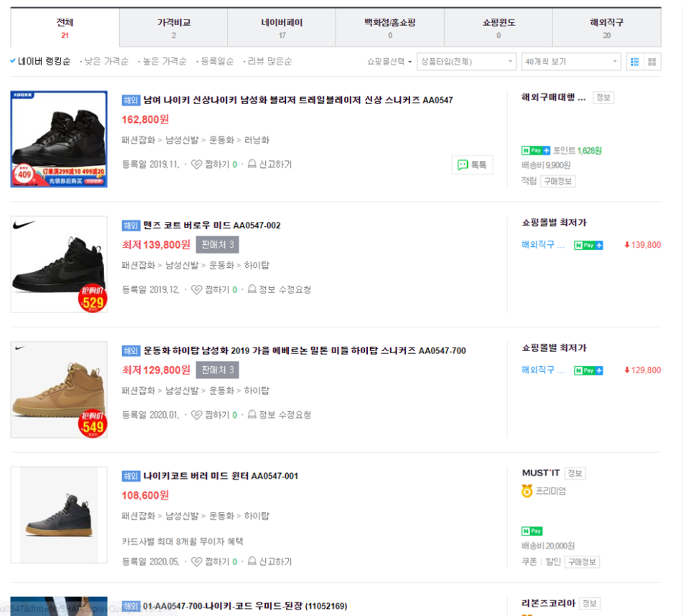Open 해외직구 seller link for AA0547-002

coord(543,245)
